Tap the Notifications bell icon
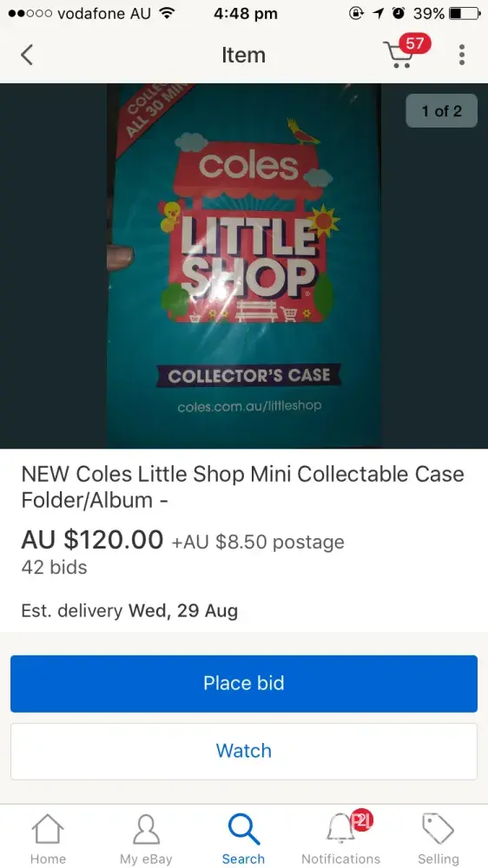Screen dimensions: 488x868 coord(341,829)
